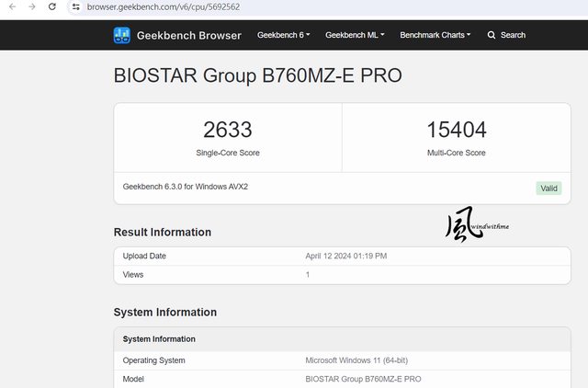
Task: Select the 2633 single-core score
Action: [228, 130]
